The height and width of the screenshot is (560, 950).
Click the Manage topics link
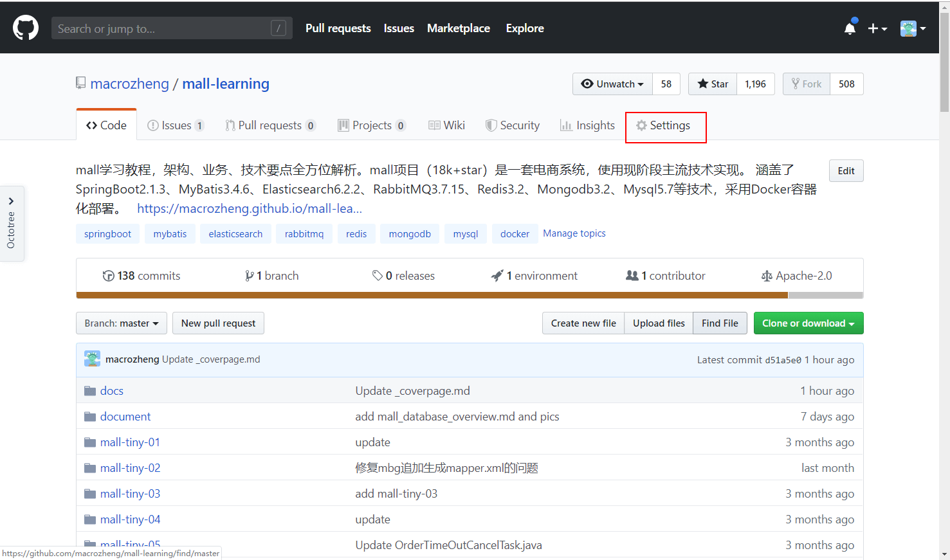(x=574, y=233)
